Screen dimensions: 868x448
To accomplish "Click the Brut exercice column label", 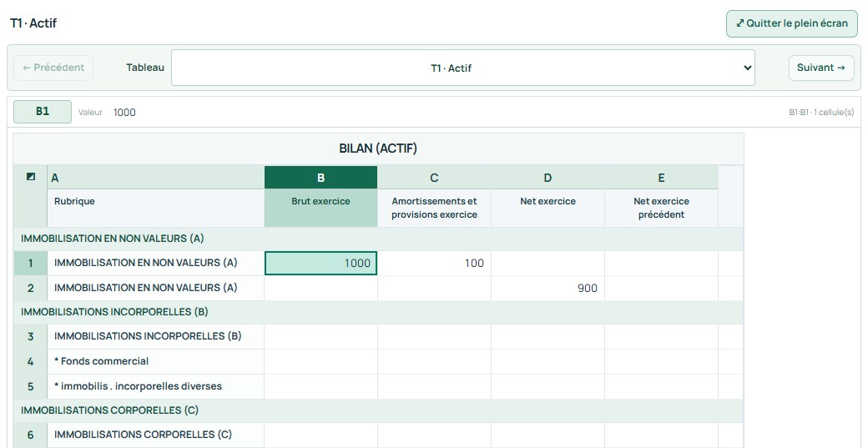I will pos(321,201).
